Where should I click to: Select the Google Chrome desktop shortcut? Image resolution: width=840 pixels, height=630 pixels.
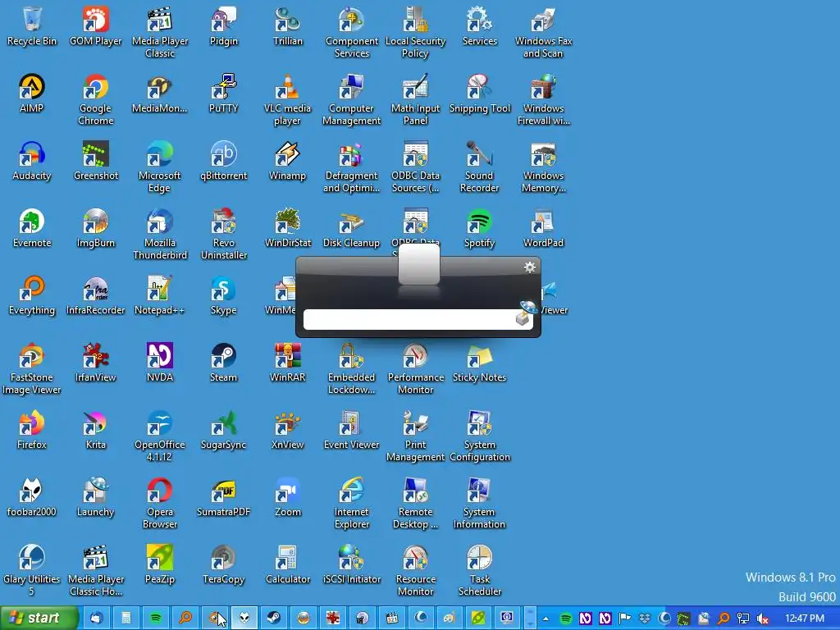[x=96, y=99]
